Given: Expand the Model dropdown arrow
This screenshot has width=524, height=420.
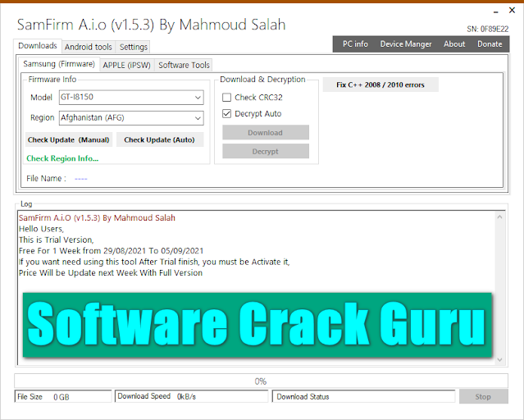Looking at the screenshot, I should (198, 98).
